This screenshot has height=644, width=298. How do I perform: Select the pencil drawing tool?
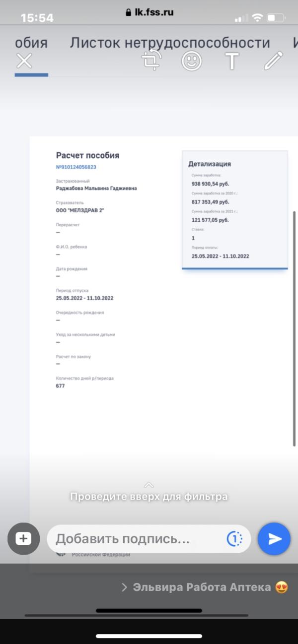[x=273, y=61]
